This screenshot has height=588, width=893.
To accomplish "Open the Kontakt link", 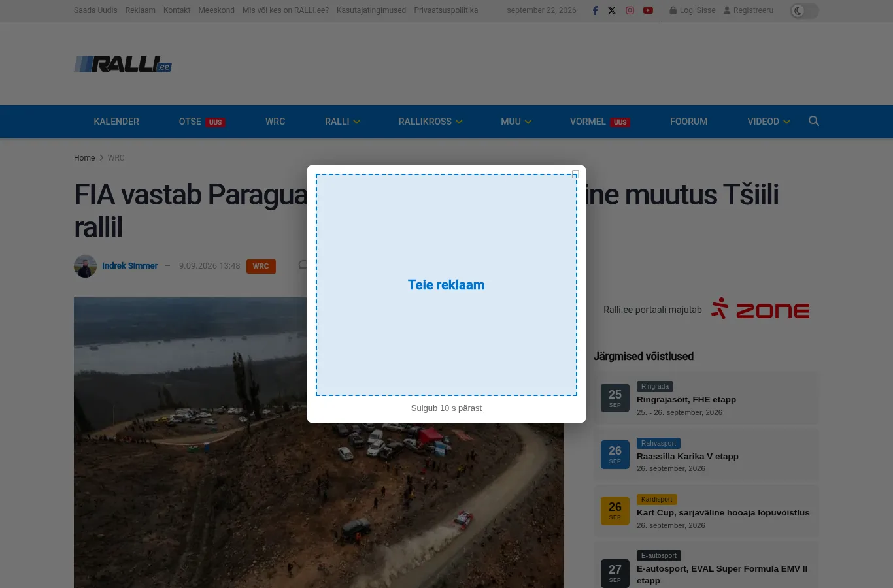I will 177,10.
